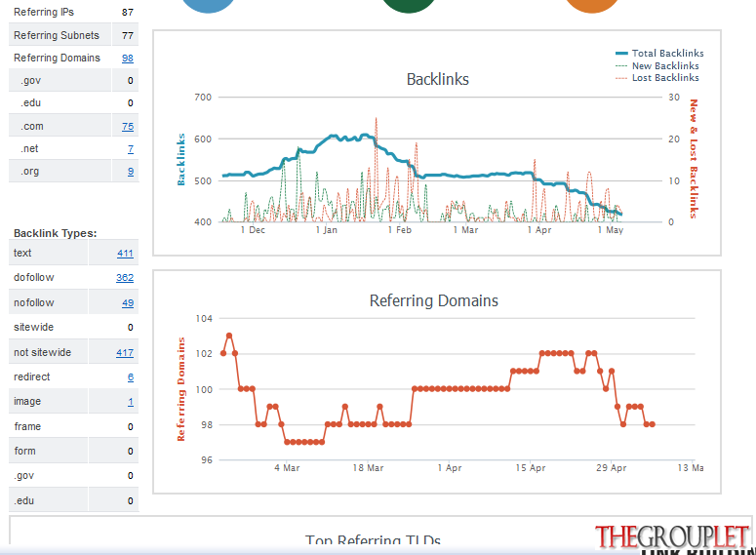
Task: Click the 18 Mar label on Referring Domains axis
Action: coord(368,468)
